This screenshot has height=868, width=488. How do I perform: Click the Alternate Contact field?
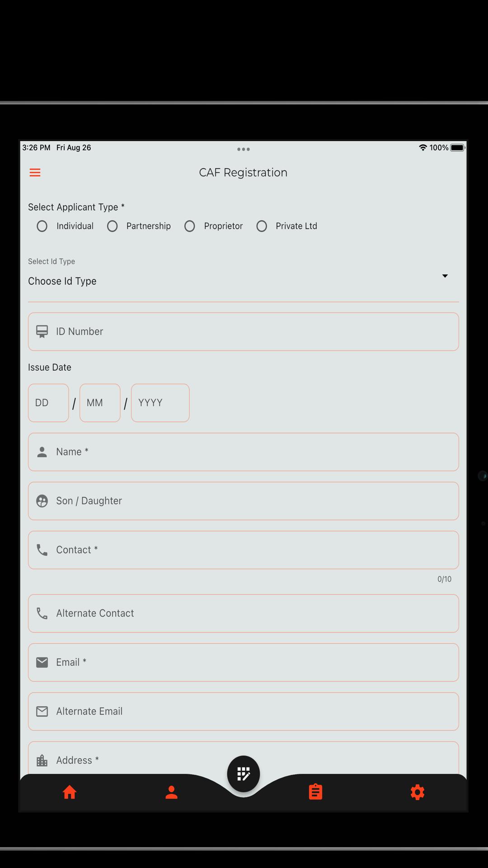(x=243, y=613)
